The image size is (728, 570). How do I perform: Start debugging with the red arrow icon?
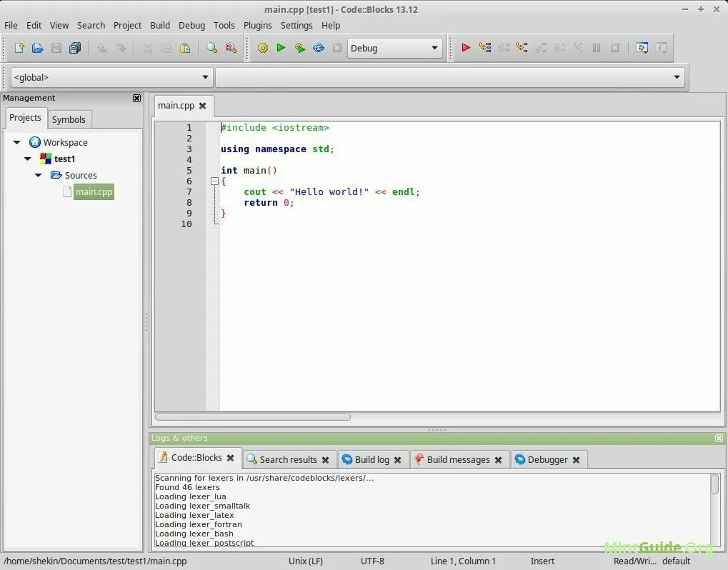[x=466, y=47]
